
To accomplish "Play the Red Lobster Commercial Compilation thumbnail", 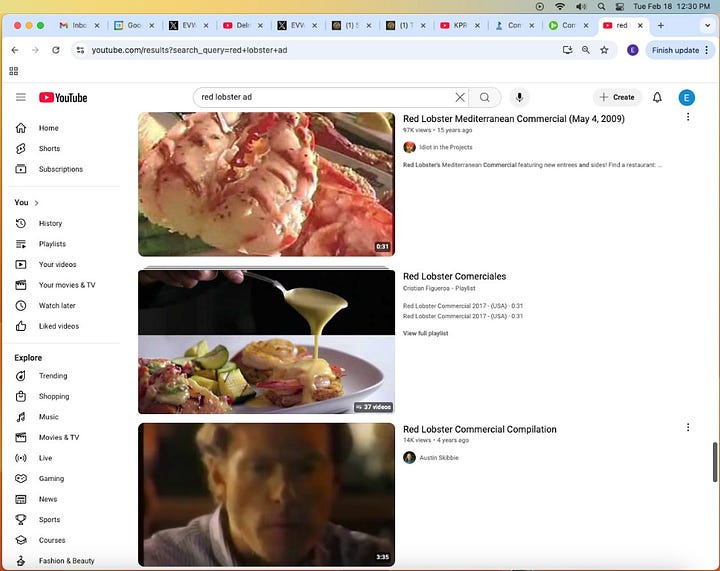I will tap(266, 495).
